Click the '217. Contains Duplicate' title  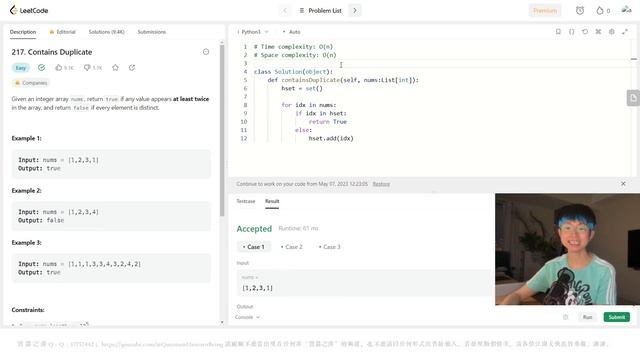(x=52, y=52)
